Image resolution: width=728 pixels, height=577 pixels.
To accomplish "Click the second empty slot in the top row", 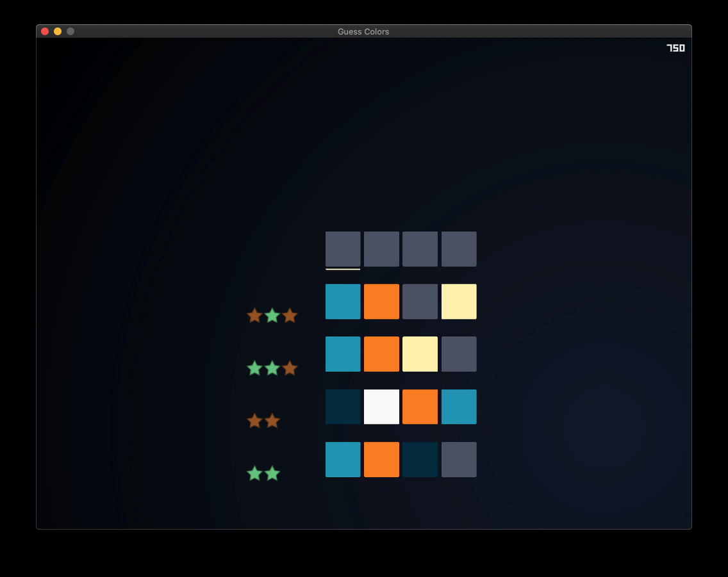I will (x=381, y=249).
